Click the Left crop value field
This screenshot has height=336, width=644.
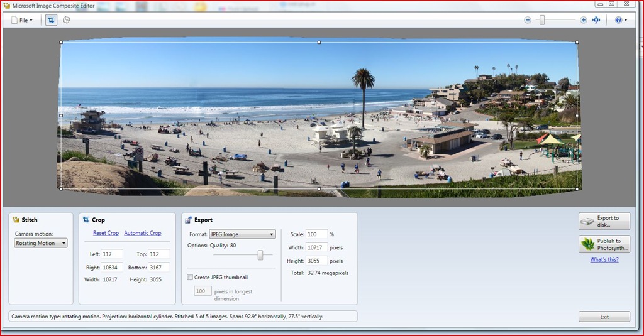pyautogui.click(x=112, y=254)
